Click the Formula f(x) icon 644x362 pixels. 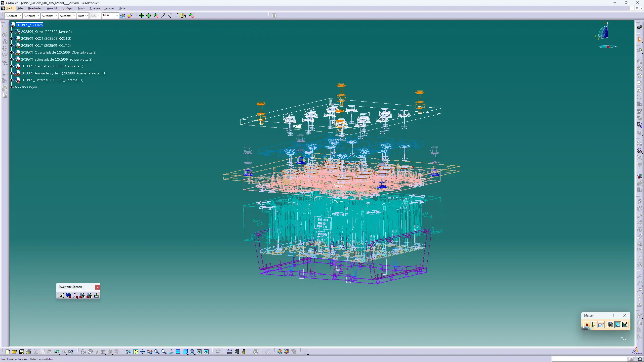[83, 352]
